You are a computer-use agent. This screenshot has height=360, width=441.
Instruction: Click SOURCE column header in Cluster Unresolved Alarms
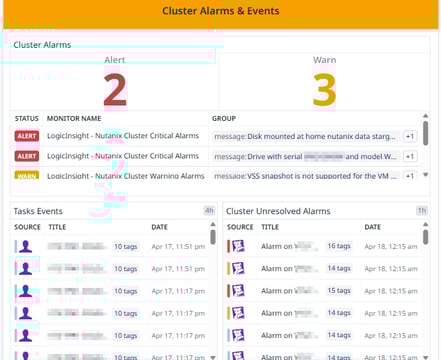tap(240, 227)
